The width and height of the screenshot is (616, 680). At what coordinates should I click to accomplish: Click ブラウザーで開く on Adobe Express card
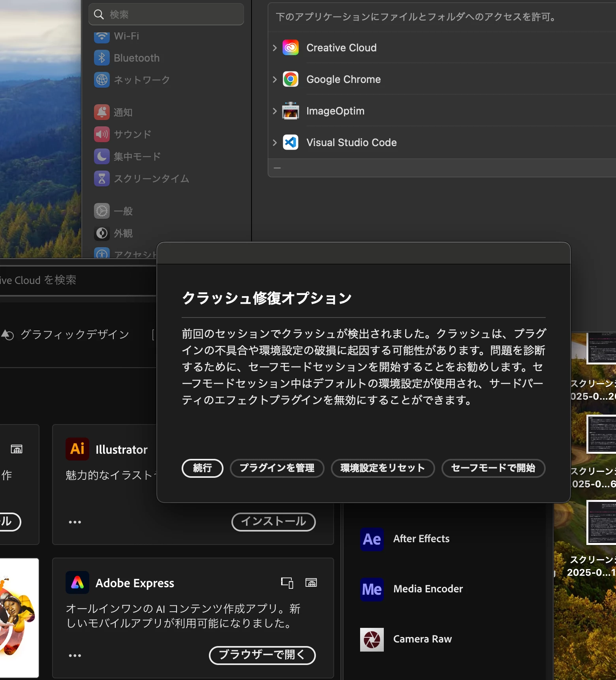click(x=262, y=656)
